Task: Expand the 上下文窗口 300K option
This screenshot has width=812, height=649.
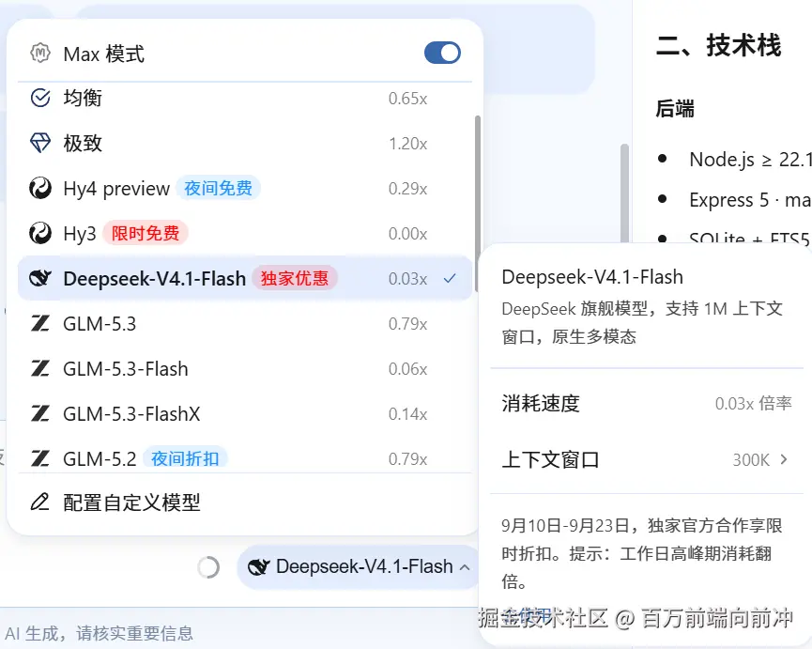Action: (759, 459)
